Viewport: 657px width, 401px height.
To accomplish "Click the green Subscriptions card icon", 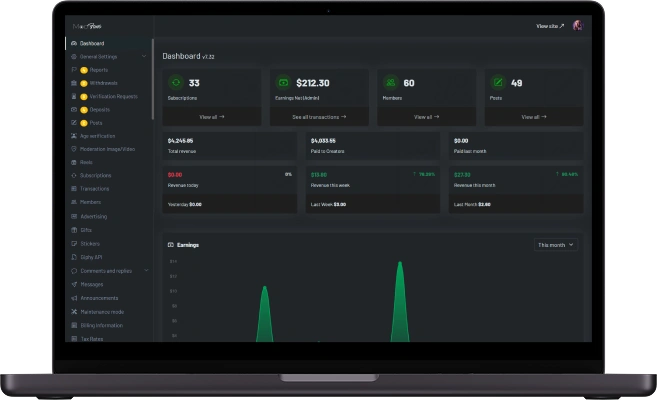I will pos(176,83).
